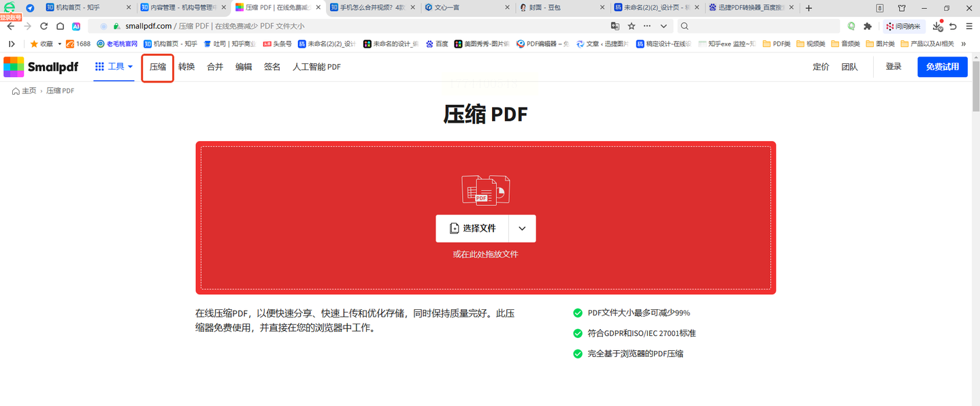Viewport: 980px width, 406px height.
Task: Switch to the 文心一言 tab
Action: 467,8
